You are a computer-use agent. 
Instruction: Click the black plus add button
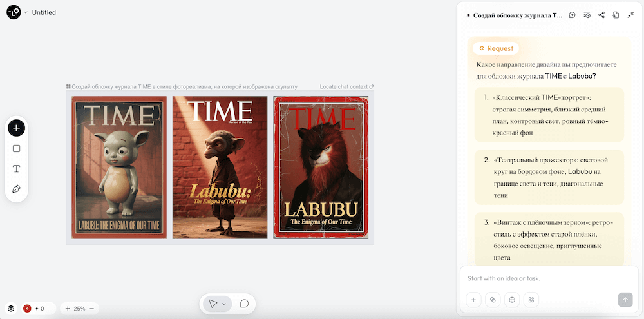point(17,128)
